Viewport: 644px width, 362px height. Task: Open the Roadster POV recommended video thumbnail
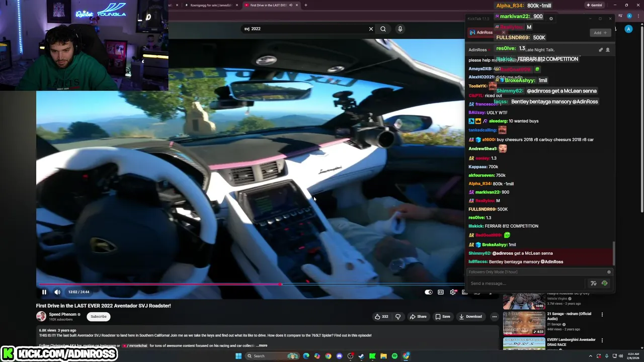pos(524,301)
